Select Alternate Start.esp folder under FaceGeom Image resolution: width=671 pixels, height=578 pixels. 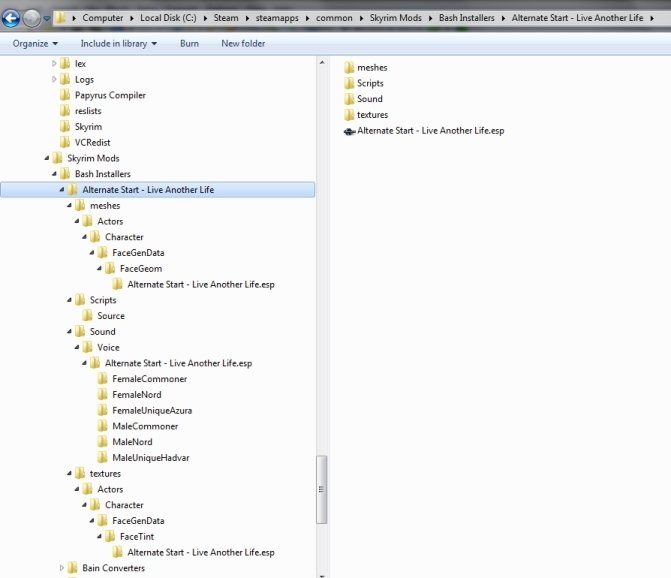[201, 285]
